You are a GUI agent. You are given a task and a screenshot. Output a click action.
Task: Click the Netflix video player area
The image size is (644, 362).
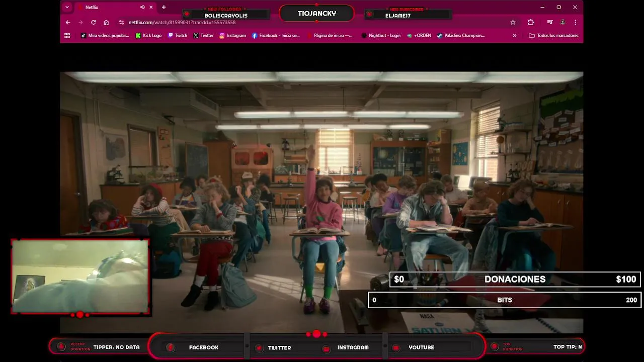pos(321,202)
